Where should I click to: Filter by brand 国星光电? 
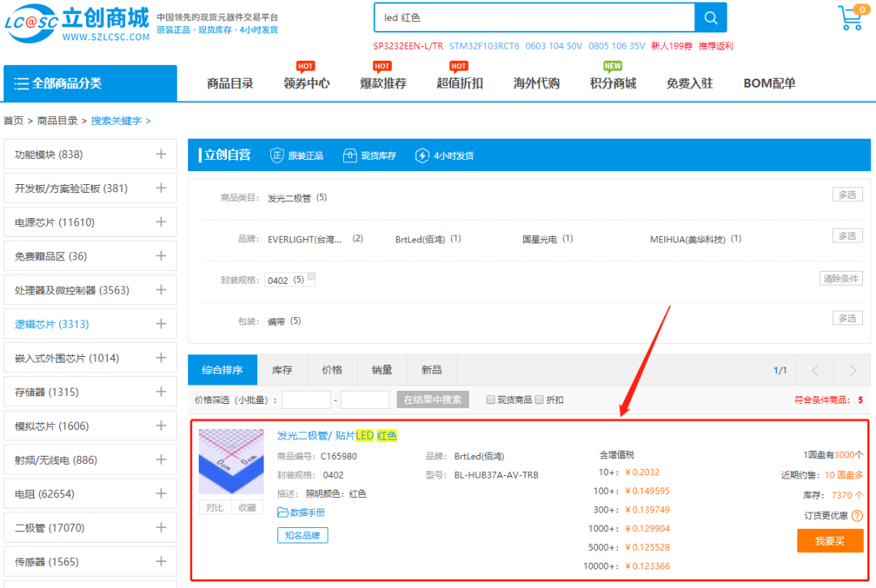(539, 239)
